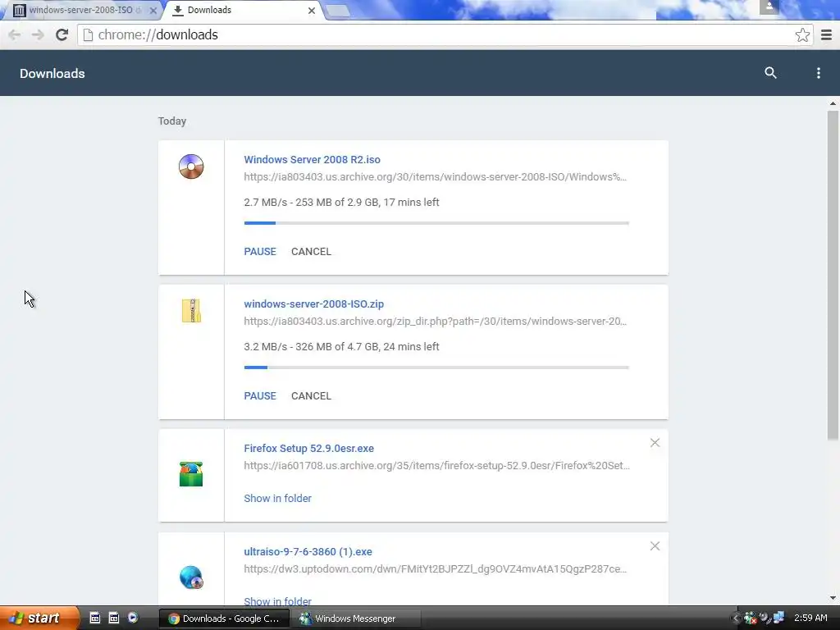
Task: Click the Windows Server 2008 R2.iso source URL
Action: (x=435, y=177)
